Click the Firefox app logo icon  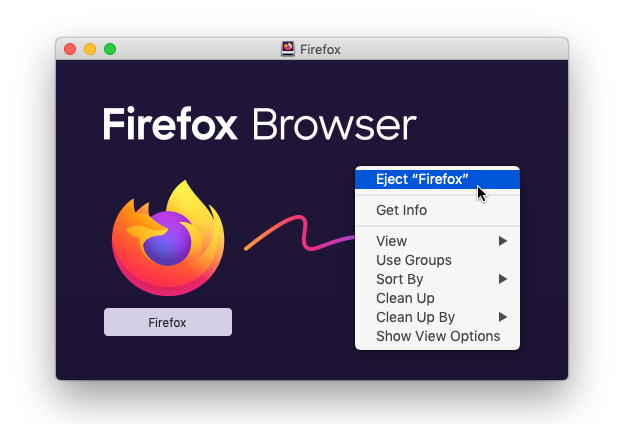coord(168,238)
